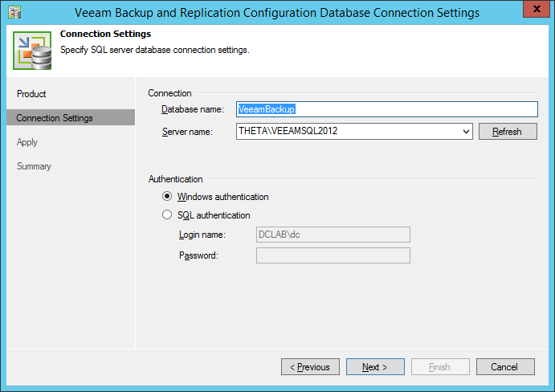Expand the Server name dropdown arrow
Viewport: 555px width, 392px height.
tap(466, 132)
